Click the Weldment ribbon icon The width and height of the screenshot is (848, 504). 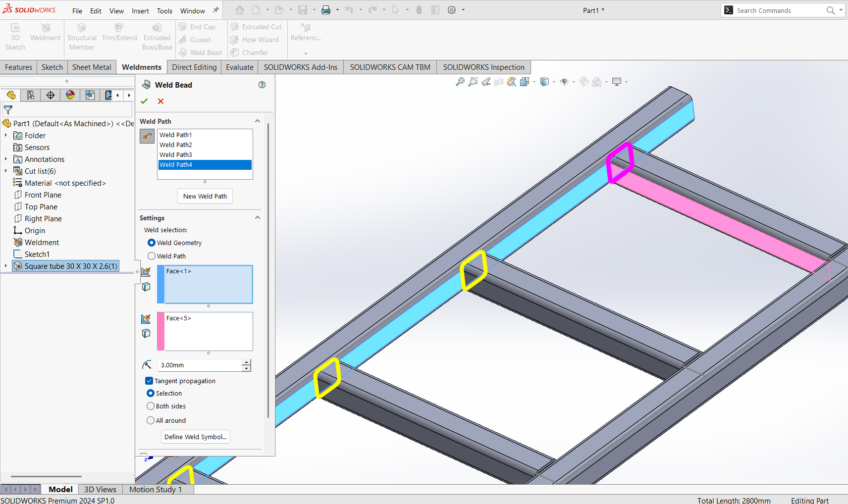click(46, 33)
